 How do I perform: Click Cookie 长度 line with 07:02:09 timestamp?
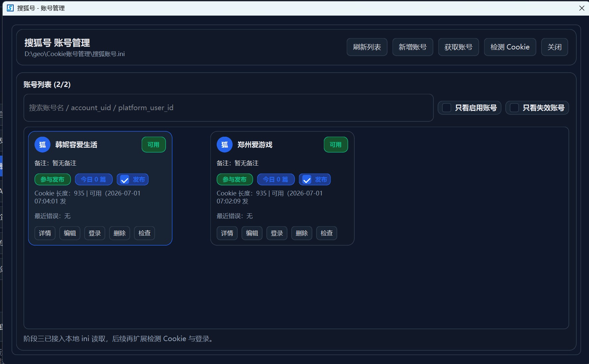coord(270,197)
